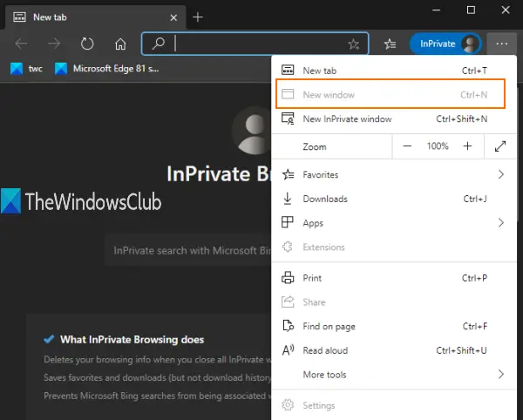Maximize the browser window
523x420 pixels.
pyautogui.click(x=471, y=10)
